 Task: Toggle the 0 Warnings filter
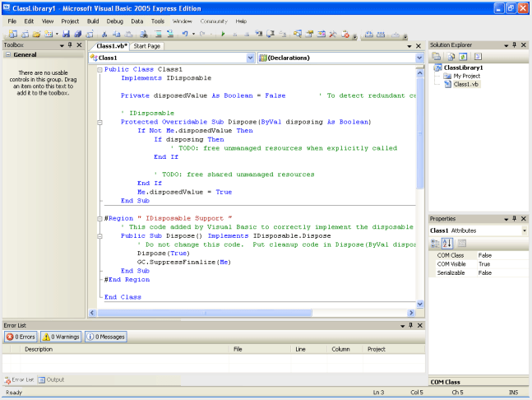point(60,337)
